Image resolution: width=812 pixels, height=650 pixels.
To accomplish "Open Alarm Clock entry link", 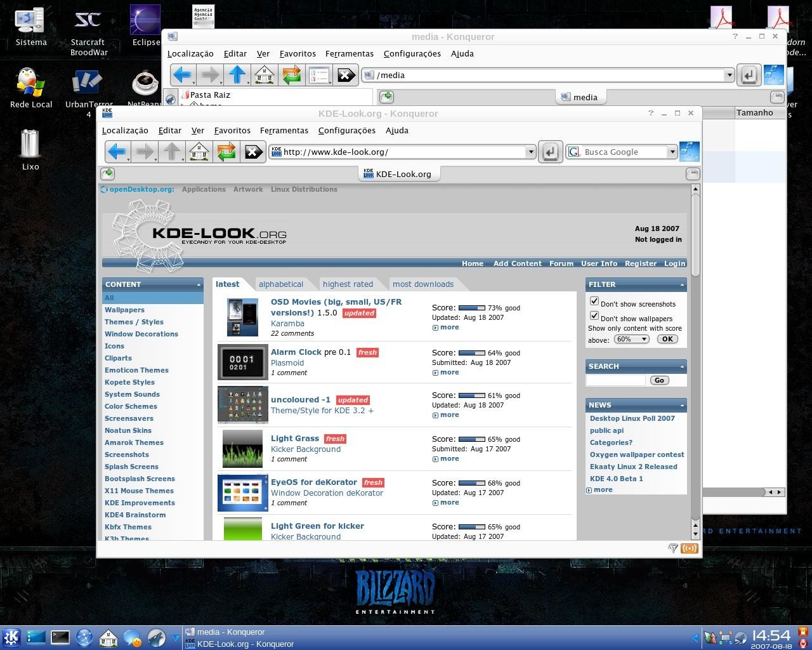I will coord(296,352).
